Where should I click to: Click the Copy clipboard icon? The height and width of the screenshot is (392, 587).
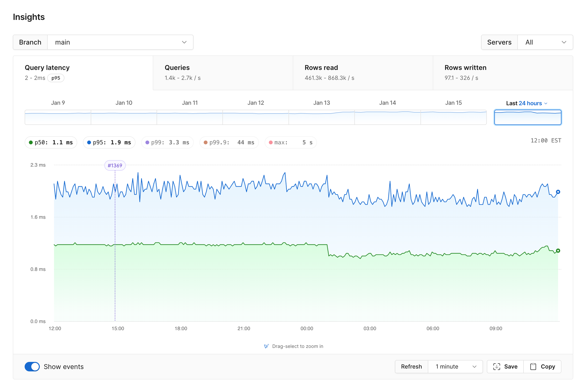tap(533, 366)
